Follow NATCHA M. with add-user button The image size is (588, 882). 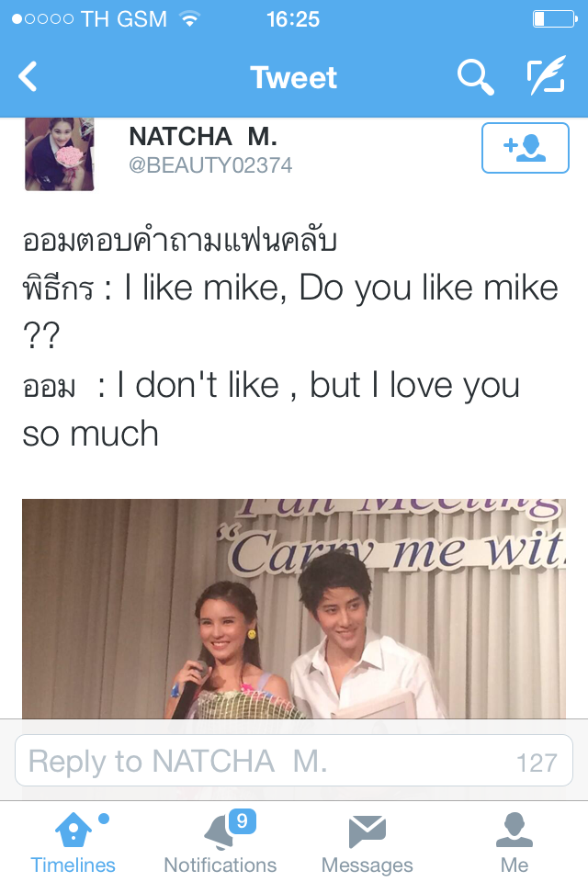[x=525, y=147]
